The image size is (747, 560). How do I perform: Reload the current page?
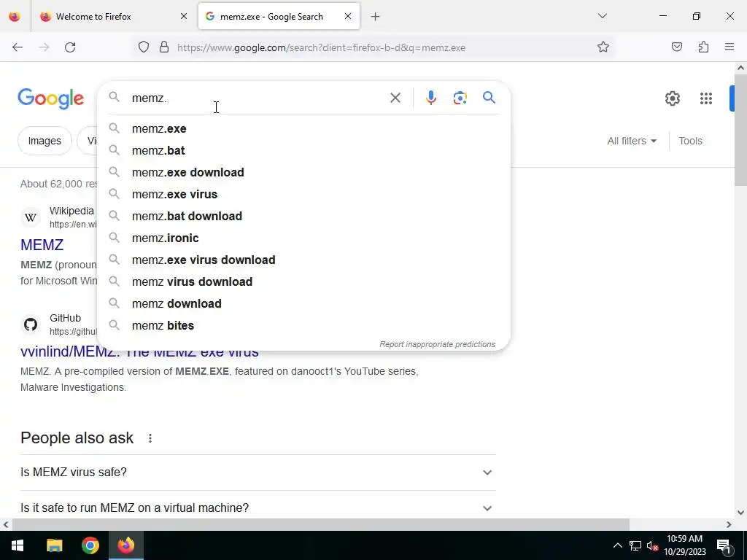pyautogui.click(x=70, y=47)
